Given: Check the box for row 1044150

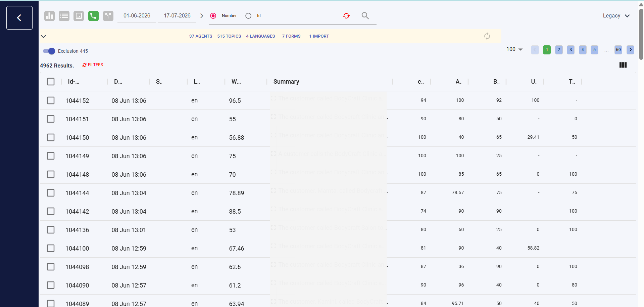Looking at the screenshot, I should tap(51, 137).
